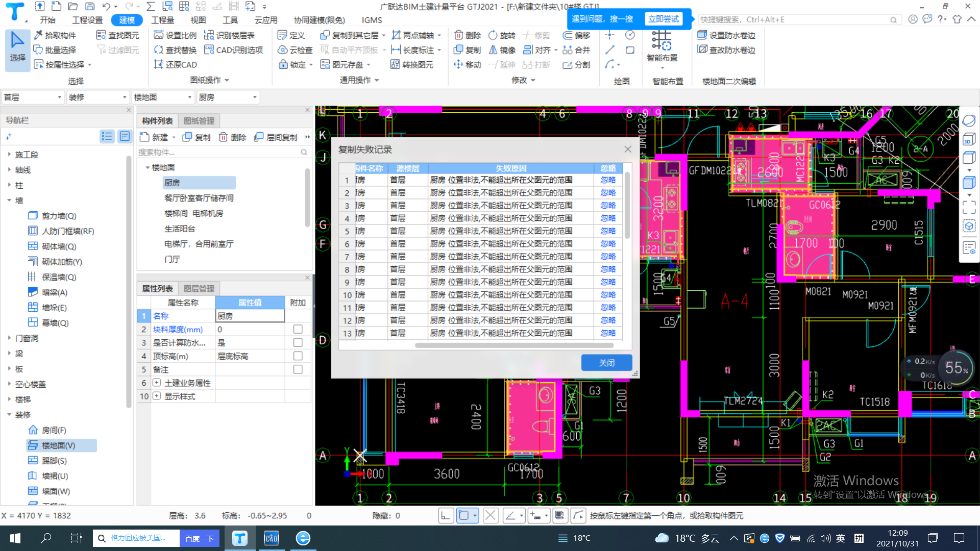Open the 查找图元 find element tool
The height and width of the screenshot is (551, 980).
coord(118,35)
